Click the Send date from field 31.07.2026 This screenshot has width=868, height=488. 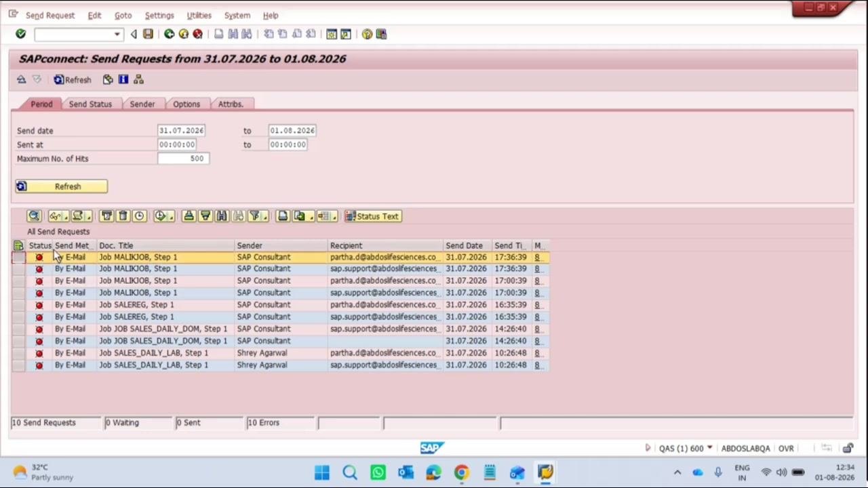pos(181,130)
